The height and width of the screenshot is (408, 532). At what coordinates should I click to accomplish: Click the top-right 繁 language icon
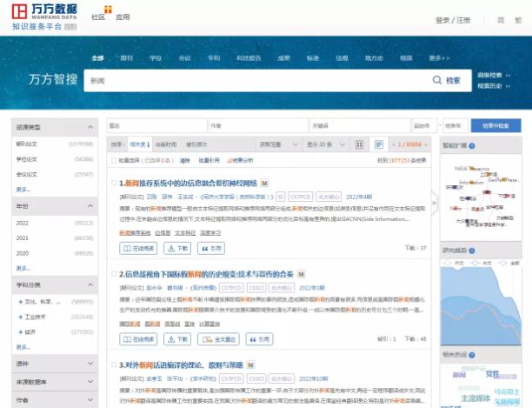[x=518, y=20]
